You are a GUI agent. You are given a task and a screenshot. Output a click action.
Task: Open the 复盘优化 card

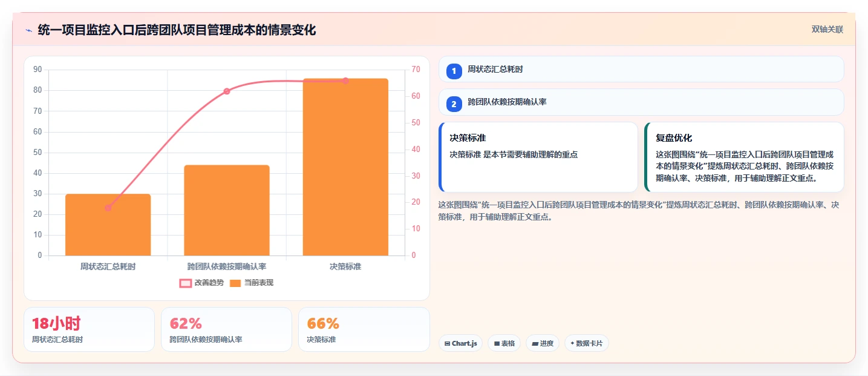[744, 157]
